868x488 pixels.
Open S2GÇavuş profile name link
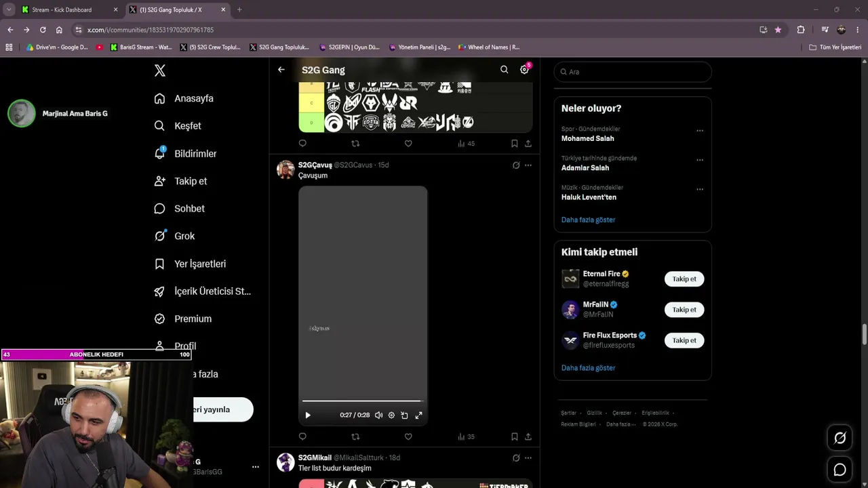click(x=315, y=165)
